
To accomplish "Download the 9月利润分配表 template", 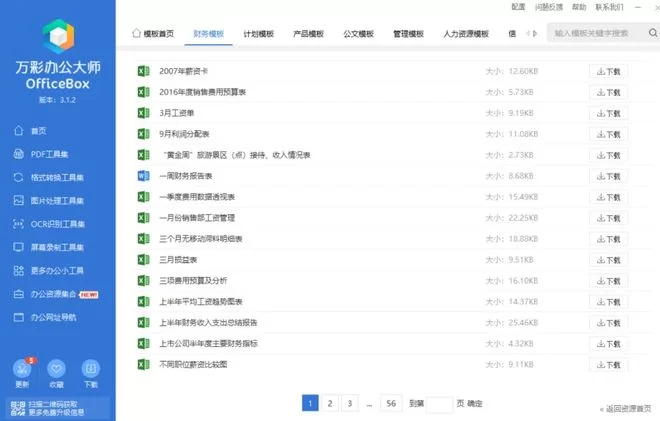I will 608,135.
